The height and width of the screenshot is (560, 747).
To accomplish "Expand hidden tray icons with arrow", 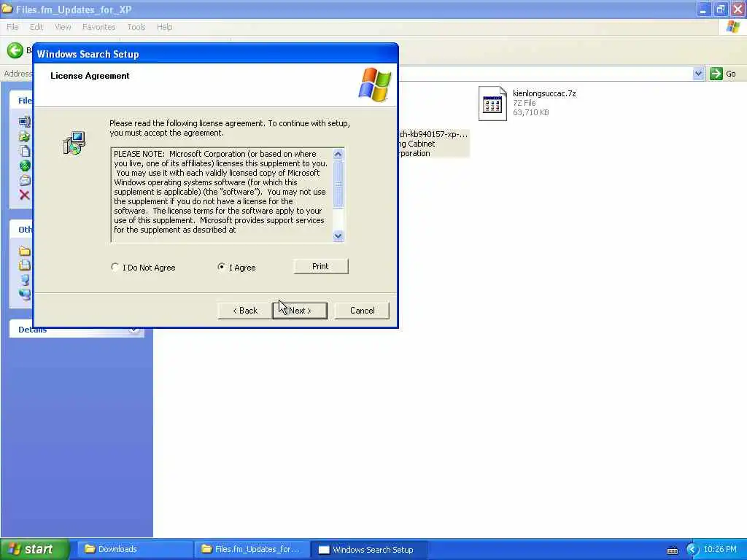I will (x=692, y=550).
